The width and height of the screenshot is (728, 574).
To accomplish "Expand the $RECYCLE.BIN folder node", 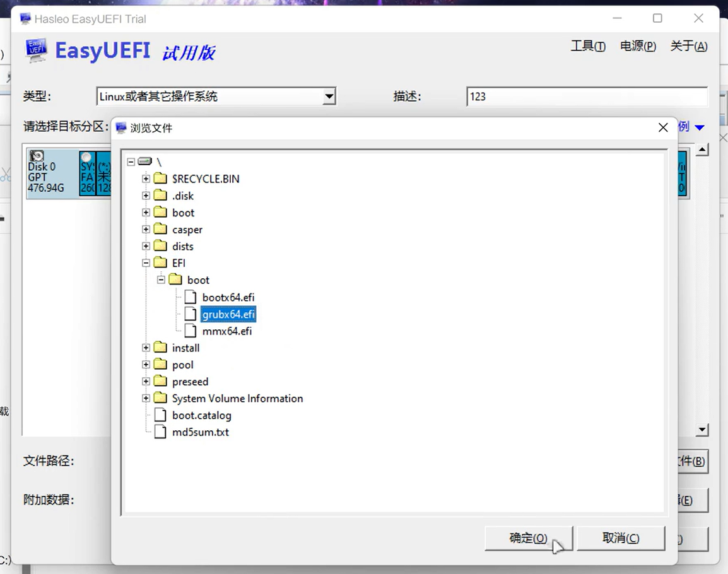I will [x=146, y=179].
